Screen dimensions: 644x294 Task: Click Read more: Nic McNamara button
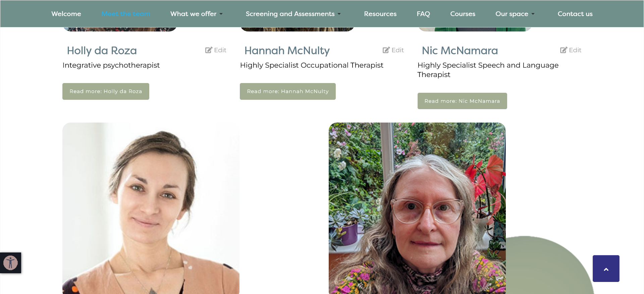pyautogui.click(x=462, y=101)
